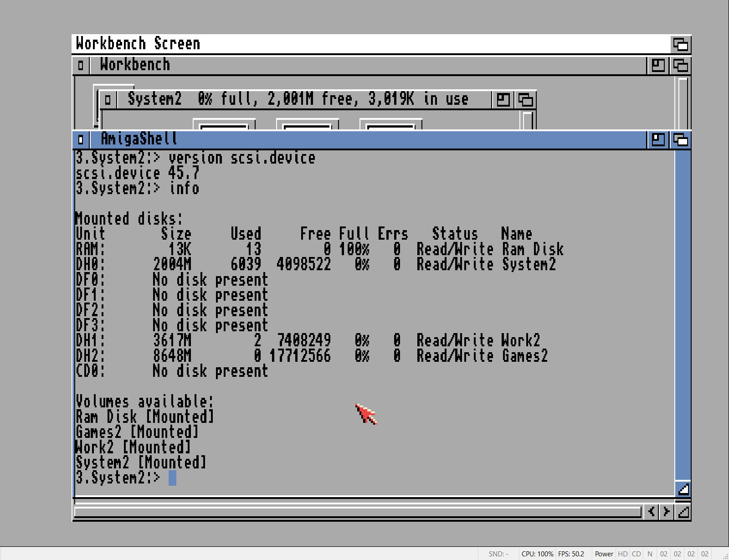The height and width of the screenshot is (560, 729).
Task: Click the emulator SND status field
Action: coord(498,554)
